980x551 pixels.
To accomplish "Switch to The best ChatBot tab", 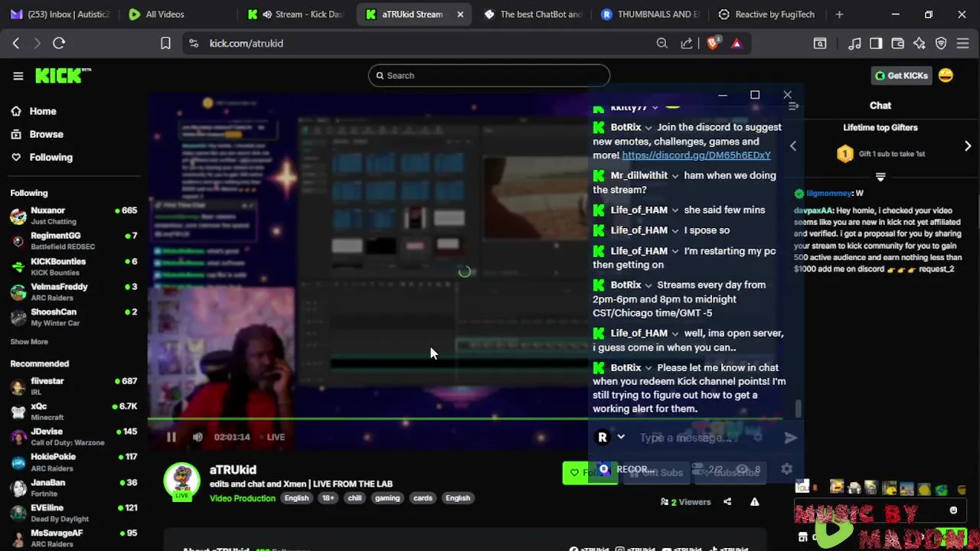I will 534,15.
